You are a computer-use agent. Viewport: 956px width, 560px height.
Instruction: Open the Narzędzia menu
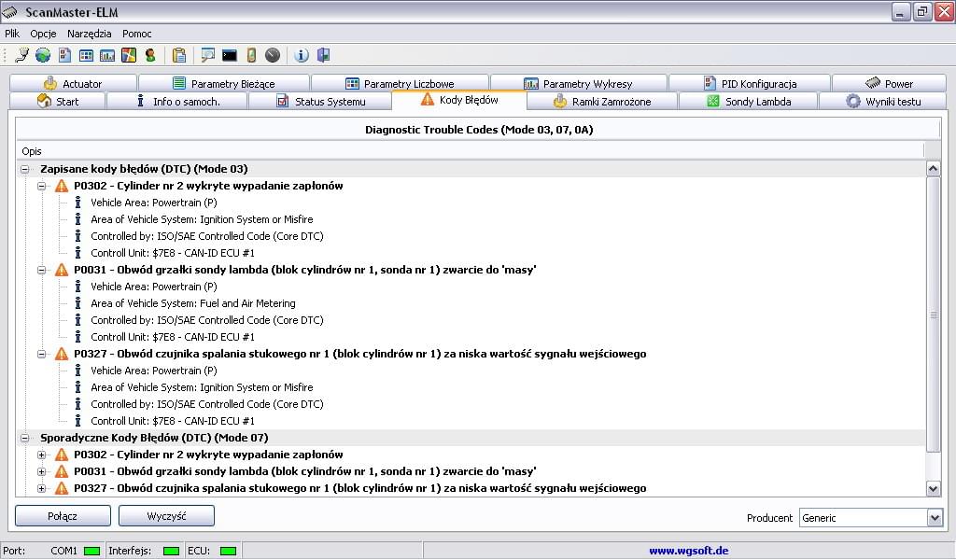click(89, 34)
